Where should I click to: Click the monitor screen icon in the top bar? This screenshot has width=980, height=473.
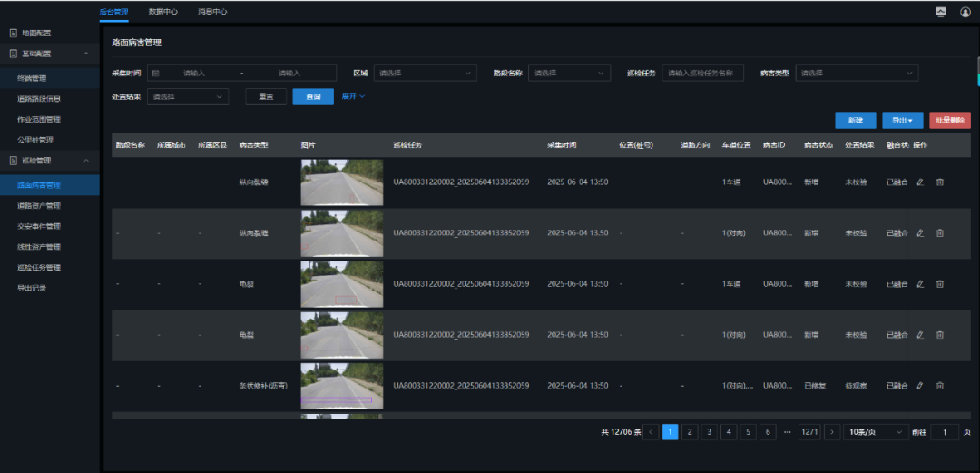click(x=941, y=12)
